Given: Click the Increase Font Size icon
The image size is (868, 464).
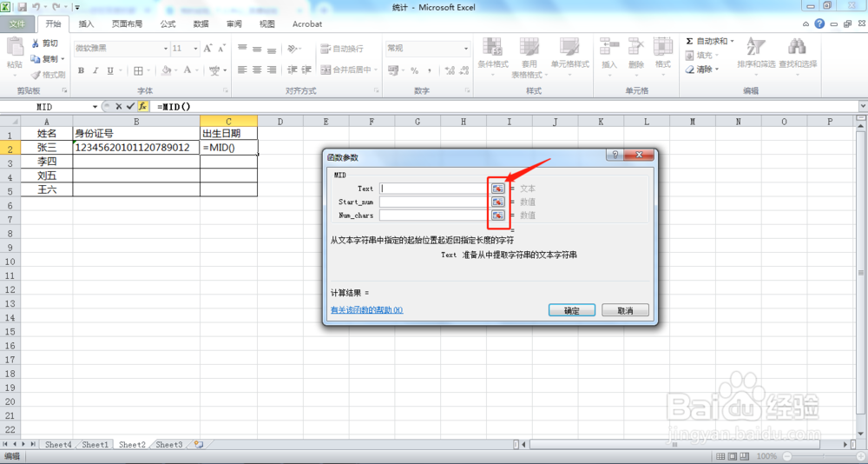Looking at the screenshot, I should coord(207,49).
